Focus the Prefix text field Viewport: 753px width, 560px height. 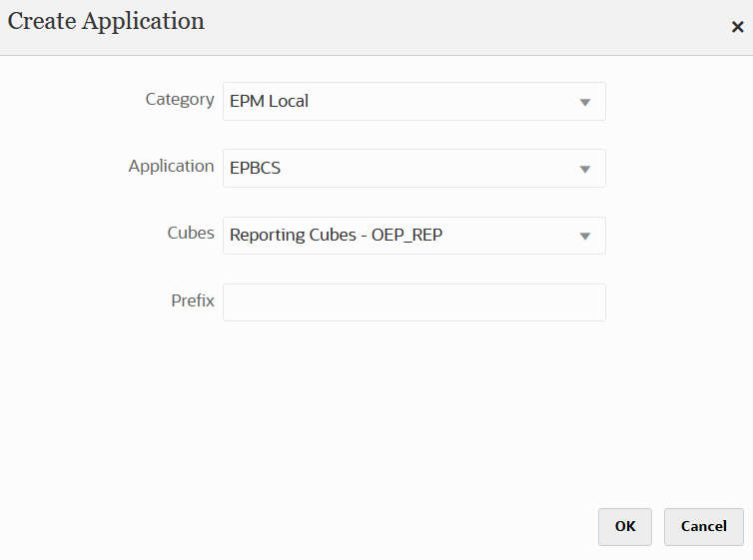tap(413, 302)
